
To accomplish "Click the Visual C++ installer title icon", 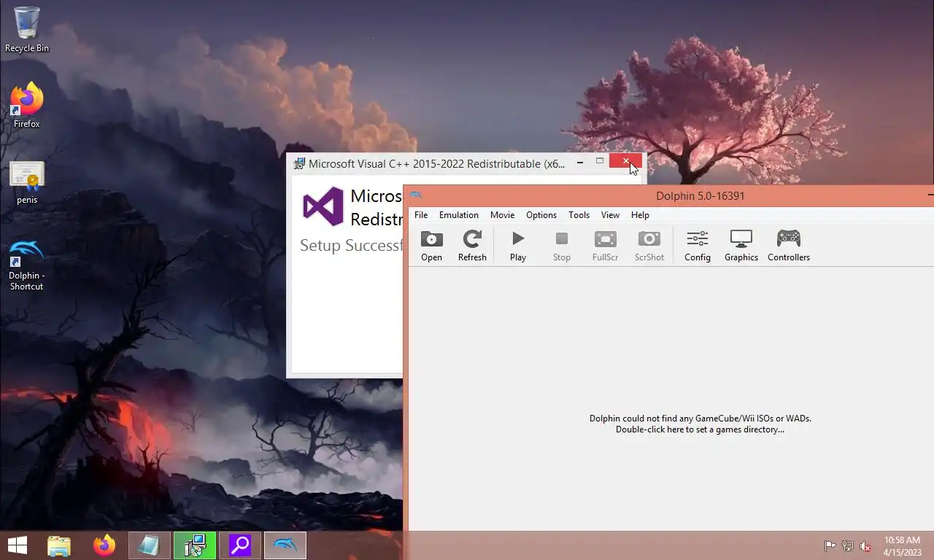I will coord(299,164).
